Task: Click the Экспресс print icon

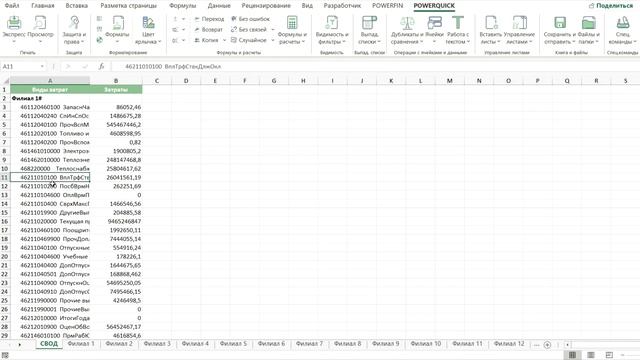Action: [x=14, y=24]
